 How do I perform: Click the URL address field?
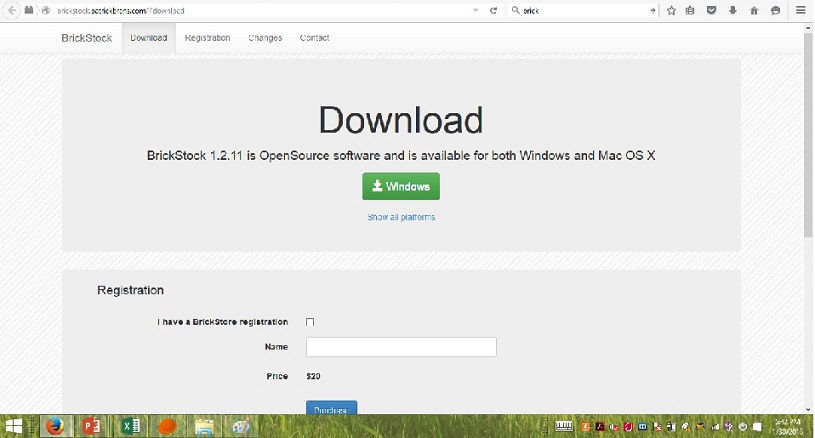click(260, 10)
